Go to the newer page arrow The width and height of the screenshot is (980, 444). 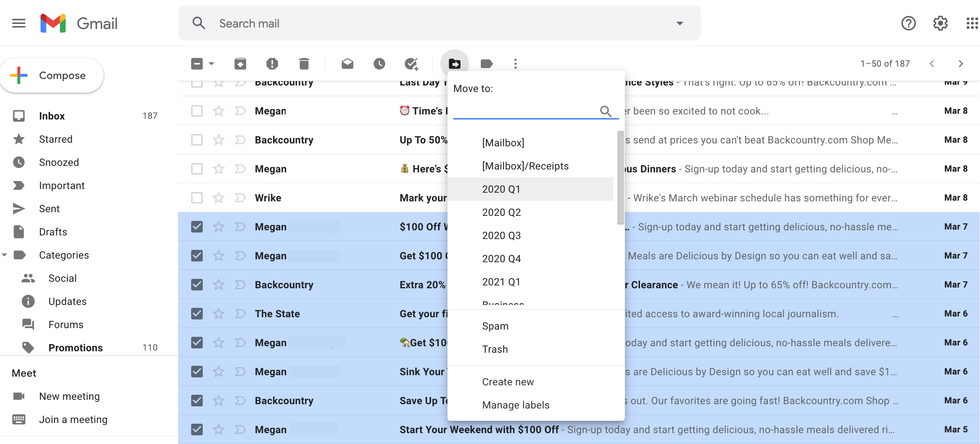click(x=932, y=63)
